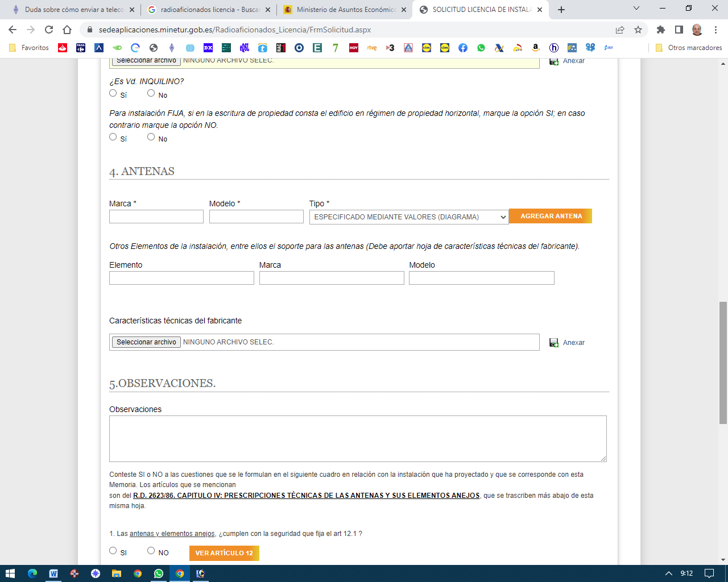Click the Observaciones text area

(358, 438)
